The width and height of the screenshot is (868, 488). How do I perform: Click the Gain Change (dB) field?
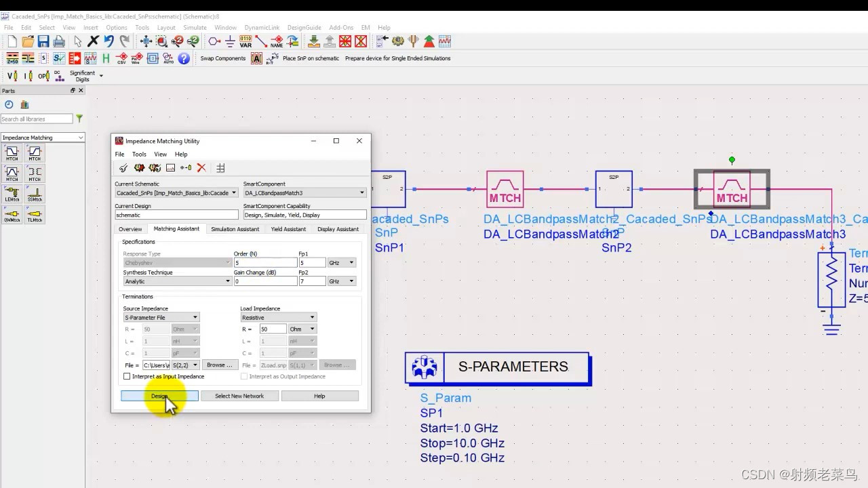tap(265, 281)
